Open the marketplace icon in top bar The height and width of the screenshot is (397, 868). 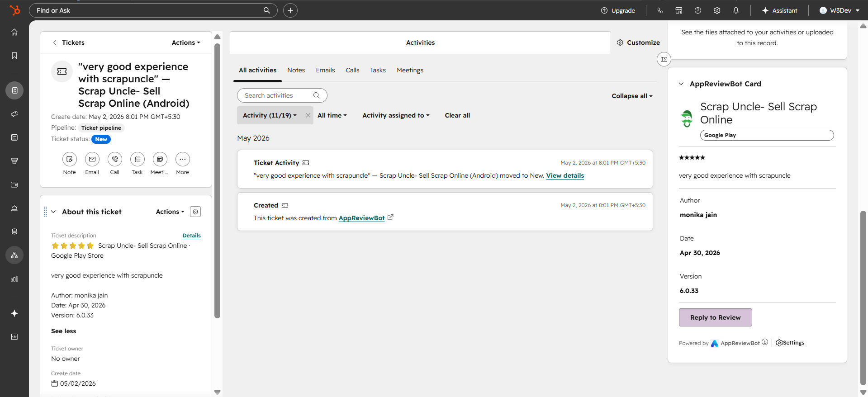[679, 10]
